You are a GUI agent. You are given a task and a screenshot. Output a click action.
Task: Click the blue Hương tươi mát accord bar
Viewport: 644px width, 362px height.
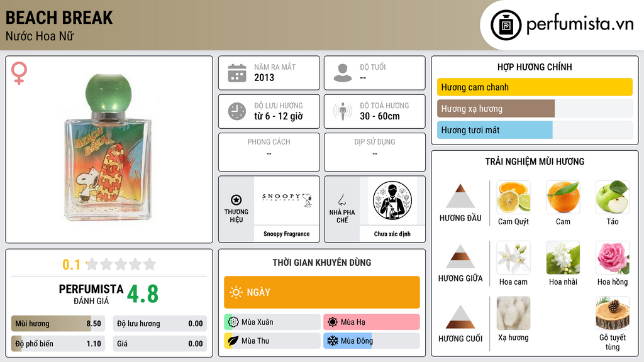point(494,130)
